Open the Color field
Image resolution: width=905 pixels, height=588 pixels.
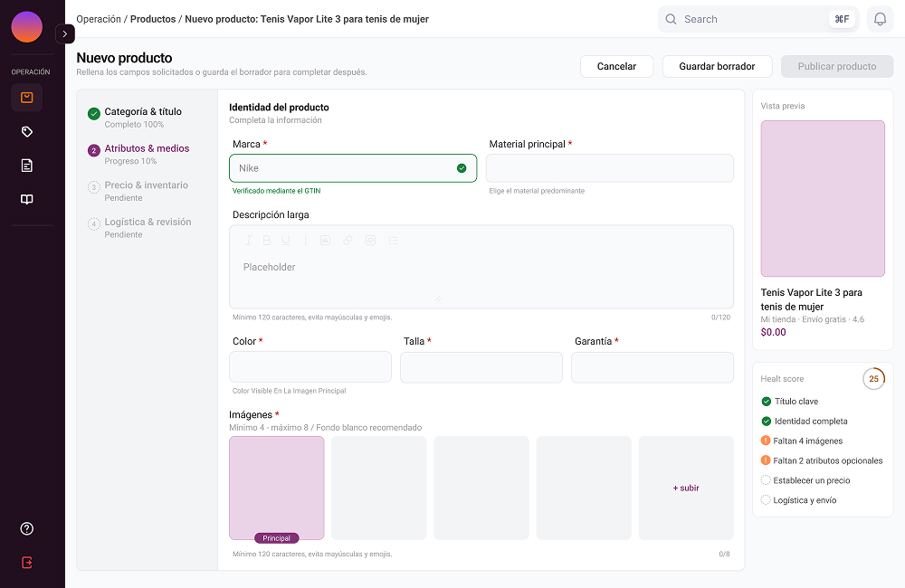[310, 367]
